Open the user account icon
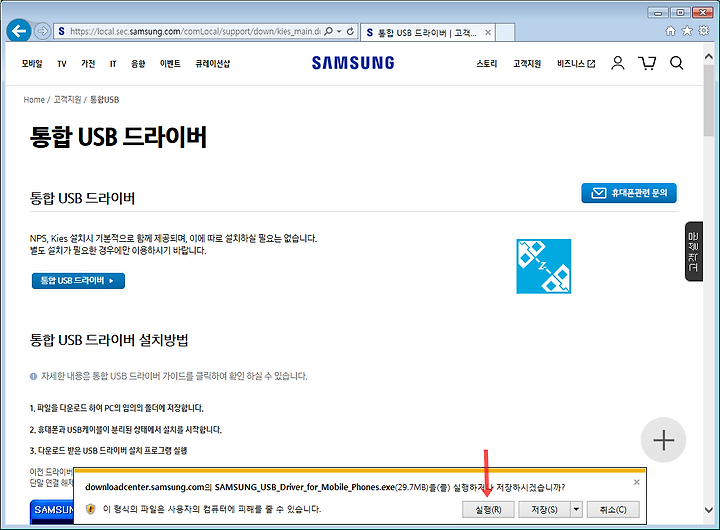Screen dimensions: 720x530 tap(618, 63)
